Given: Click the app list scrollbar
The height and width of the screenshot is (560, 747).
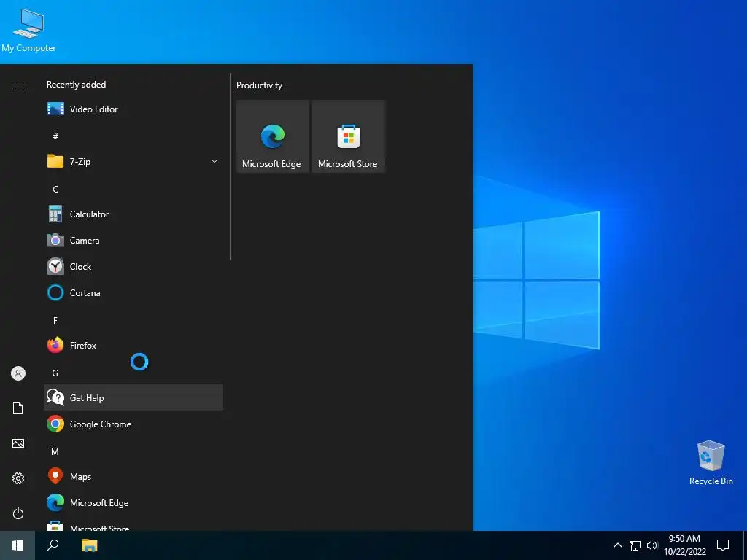Looking at the screenshot, I should click(231, 166).
